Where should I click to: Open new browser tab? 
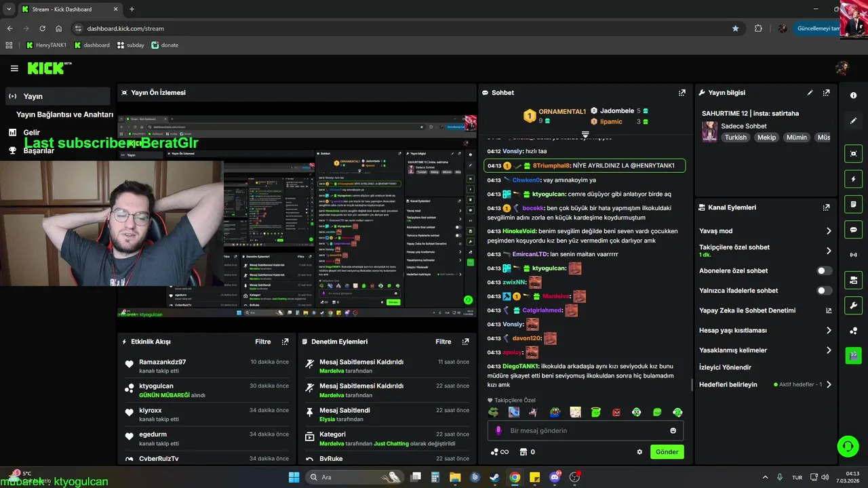point(132,9)
